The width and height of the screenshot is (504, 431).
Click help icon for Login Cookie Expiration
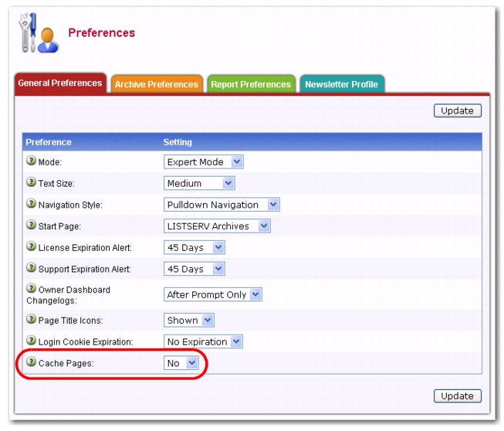click(31, 341)
